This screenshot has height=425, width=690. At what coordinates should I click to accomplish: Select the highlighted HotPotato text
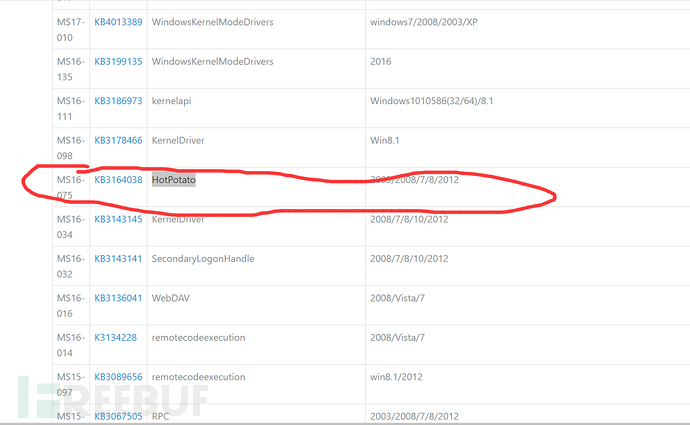tap(174, 180)
